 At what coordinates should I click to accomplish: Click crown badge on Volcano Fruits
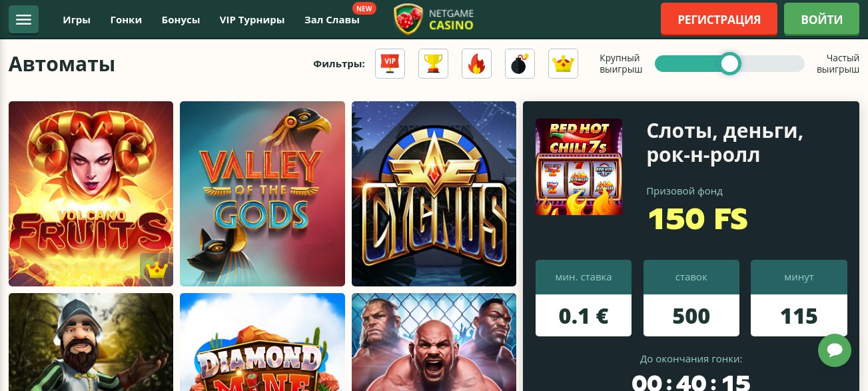pyautogui.click(x=156, y=270)
